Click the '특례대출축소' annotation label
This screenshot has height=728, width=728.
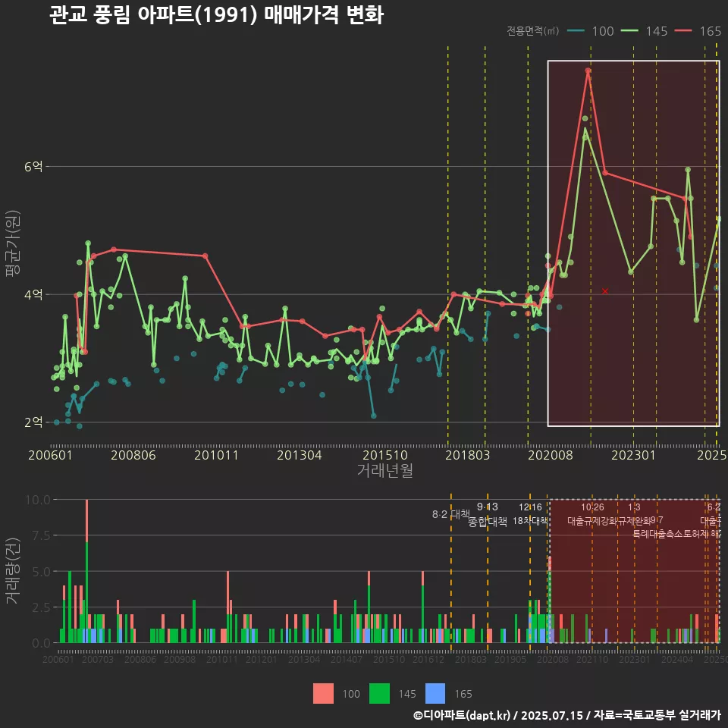pyautogui.click(x=657, y=534)
